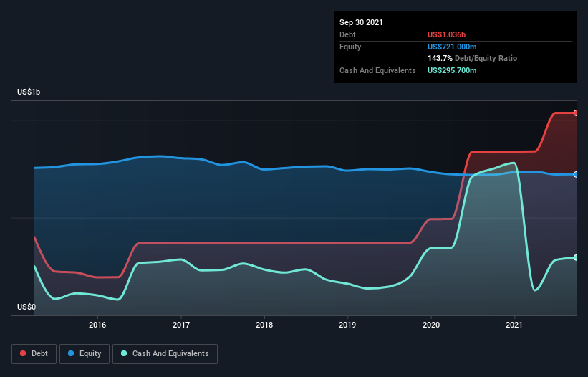Click Cash And Equivalents label in tooltip
The image size is (588, 377).
pos(377,70)
